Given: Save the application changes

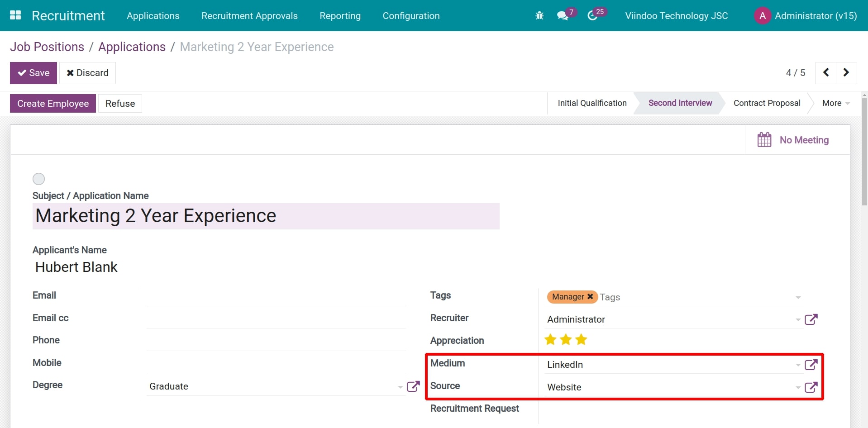Looking at the screenshot, I should [x=33, y=72].
